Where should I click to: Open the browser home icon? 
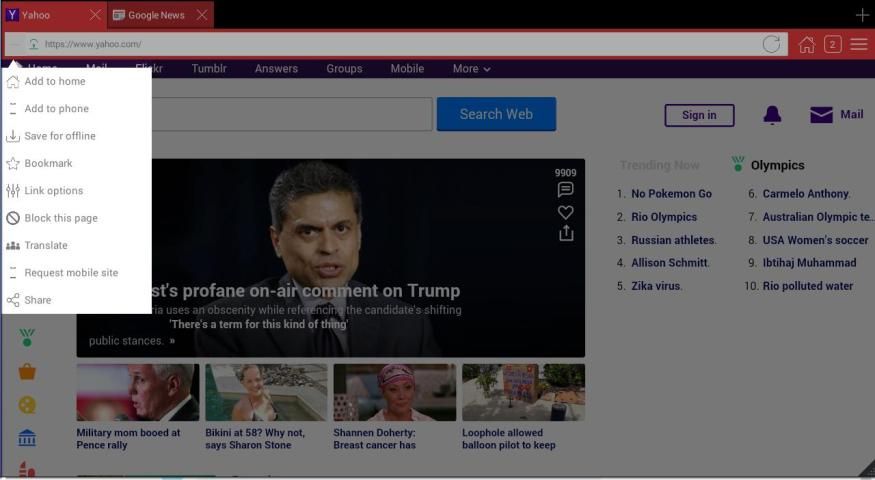coord(806,44)
